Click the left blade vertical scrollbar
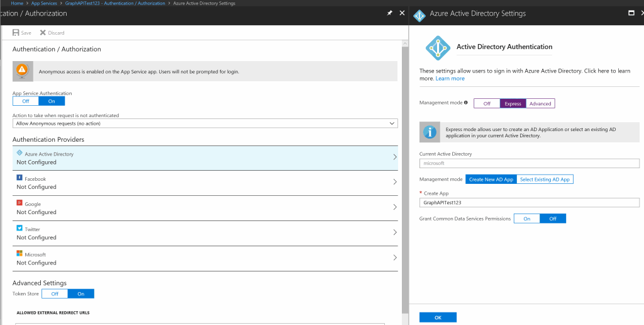The height and width of the screenshot is (325, 644). coord(405,179)
